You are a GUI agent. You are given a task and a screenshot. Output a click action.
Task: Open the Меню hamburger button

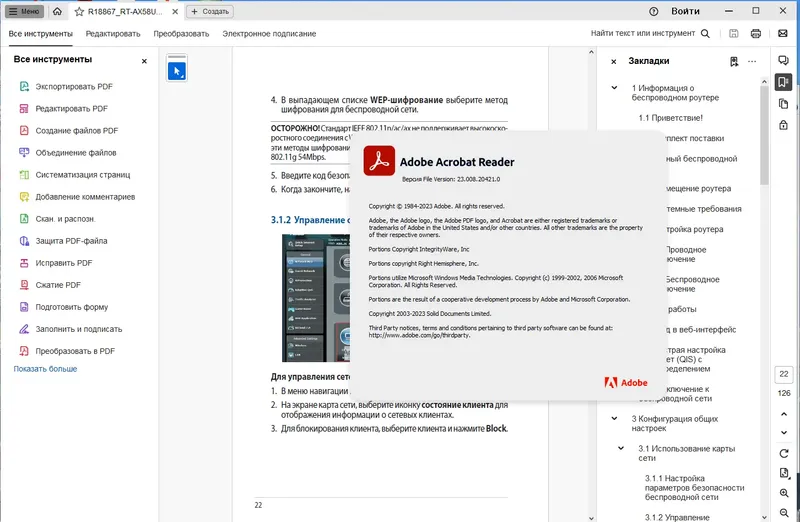pyautogui.click(x=24, y=11)
